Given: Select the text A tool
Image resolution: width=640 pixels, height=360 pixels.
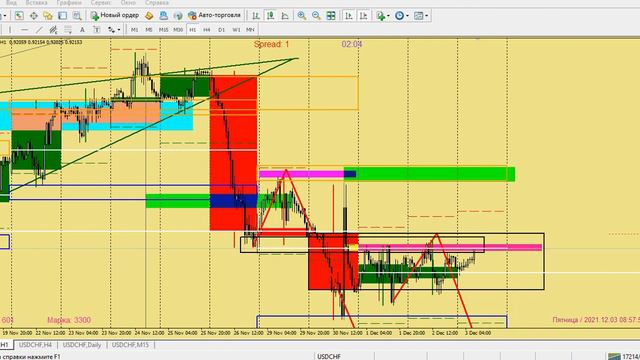Looking at the screenshot, I should click(82, 30).
